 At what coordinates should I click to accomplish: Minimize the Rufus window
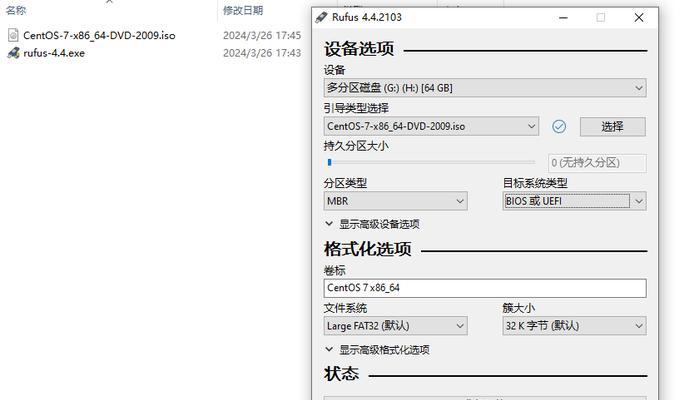tap(563, 17)
